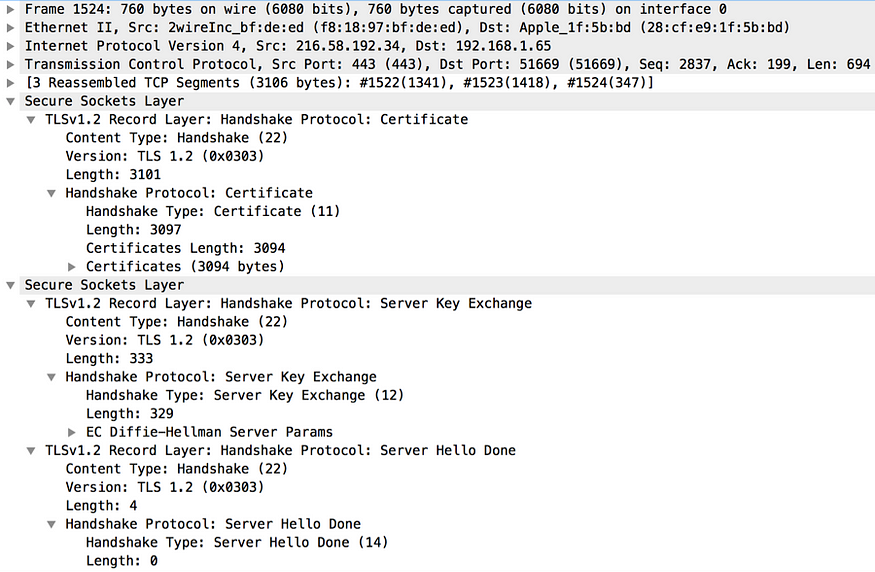Select Handshake Type: Certificate (11)
The width and height of the screenshot is (875, 572).
(x=213, y=212)
